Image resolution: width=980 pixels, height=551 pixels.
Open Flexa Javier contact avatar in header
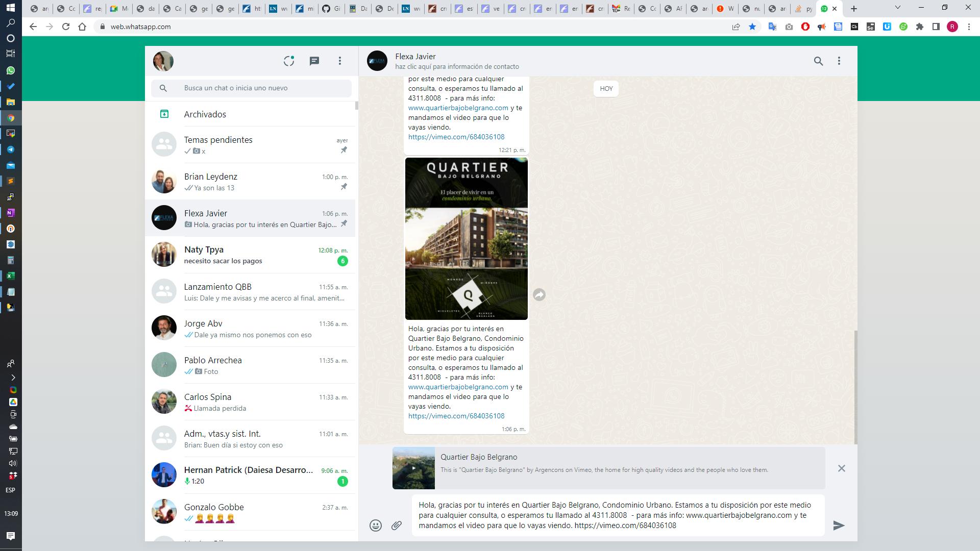(x=377, y=61)
